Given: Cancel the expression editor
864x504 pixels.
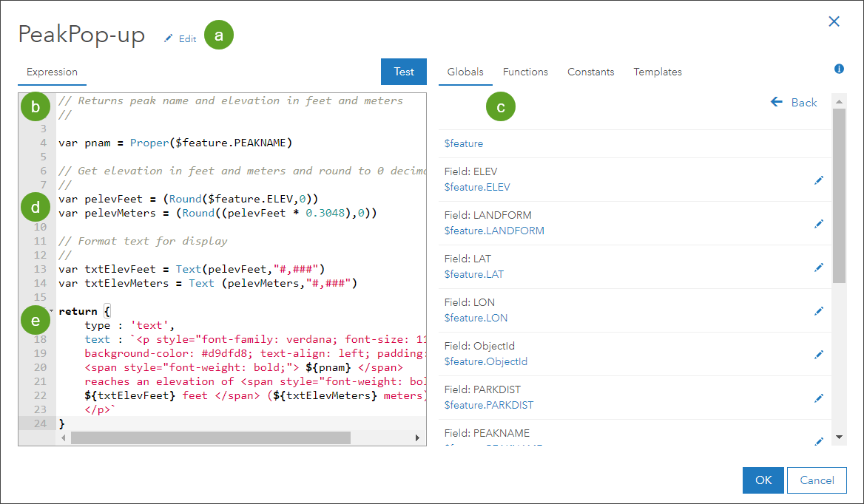Looking at the screenshot, I should [817, 480].
